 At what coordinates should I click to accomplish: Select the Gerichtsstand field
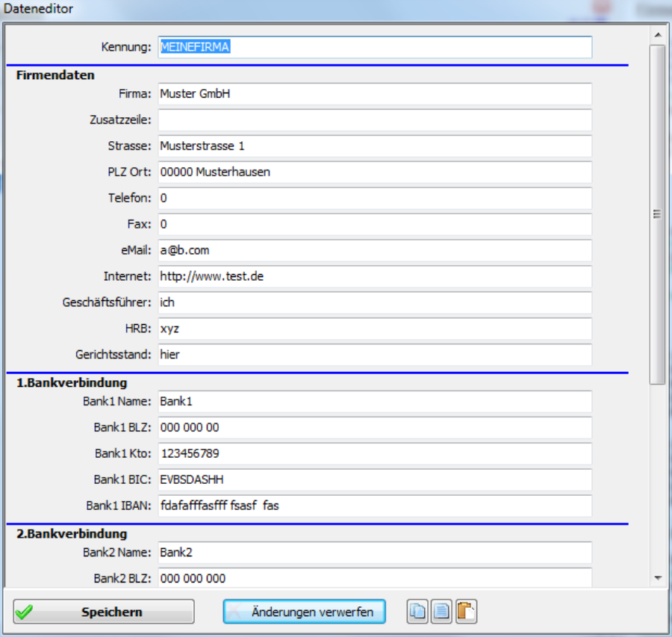click(375, 355)
